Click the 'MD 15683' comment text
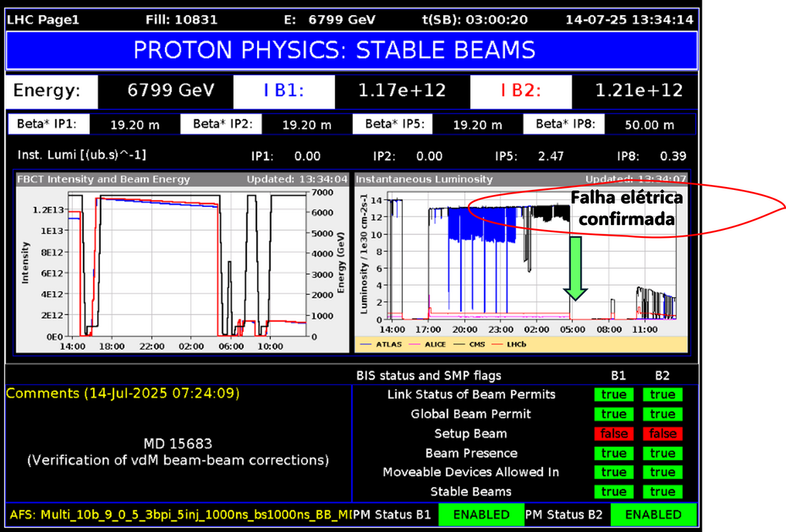The width and height of the screenshot is (786, 532). [178, 444]
